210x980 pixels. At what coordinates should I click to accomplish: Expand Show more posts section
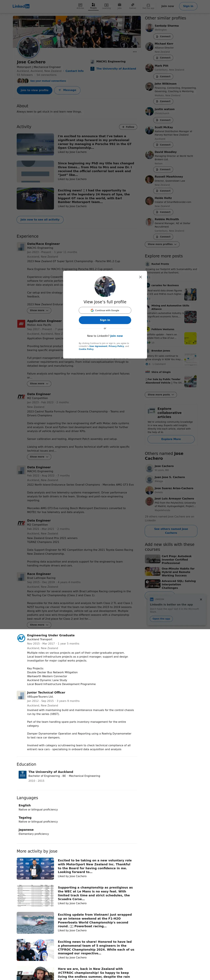tap(161, 394)
